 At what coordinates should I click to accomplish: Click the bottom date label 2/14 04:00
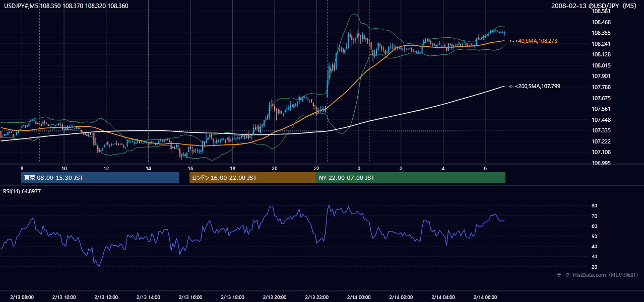pos(442,297)
